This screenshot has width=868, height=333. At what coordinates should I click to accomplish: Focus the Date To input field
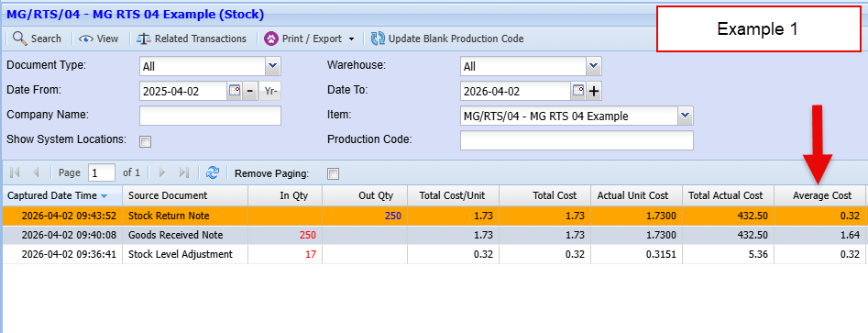515,91
